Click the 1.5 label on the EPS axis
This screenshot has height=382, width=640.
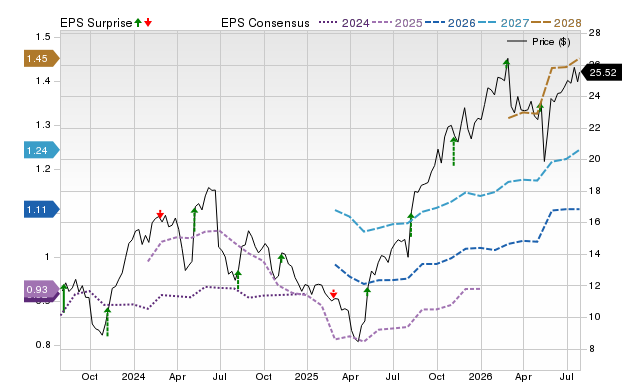coord(43,37)
